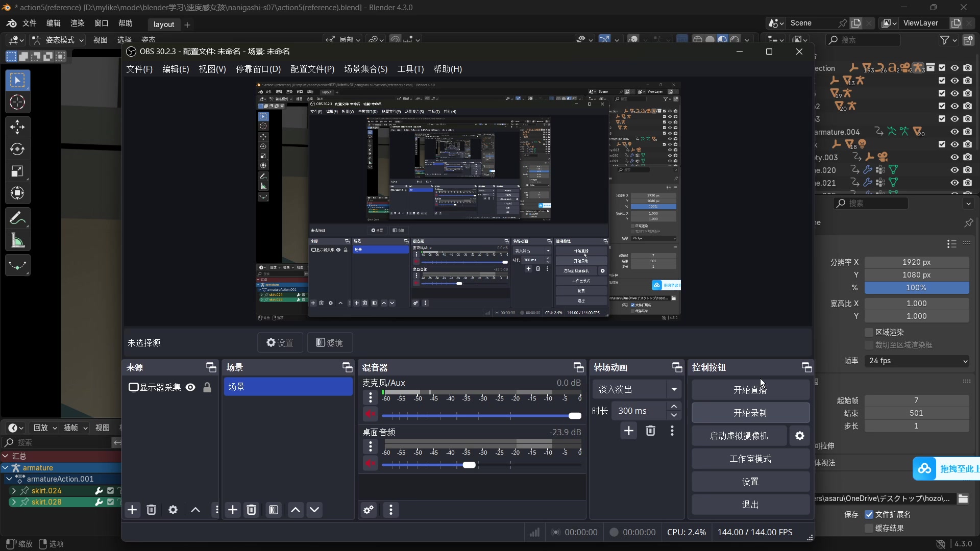
Task: Open the scene filters icon in the 场景 panel
Action: click(274, 510)
